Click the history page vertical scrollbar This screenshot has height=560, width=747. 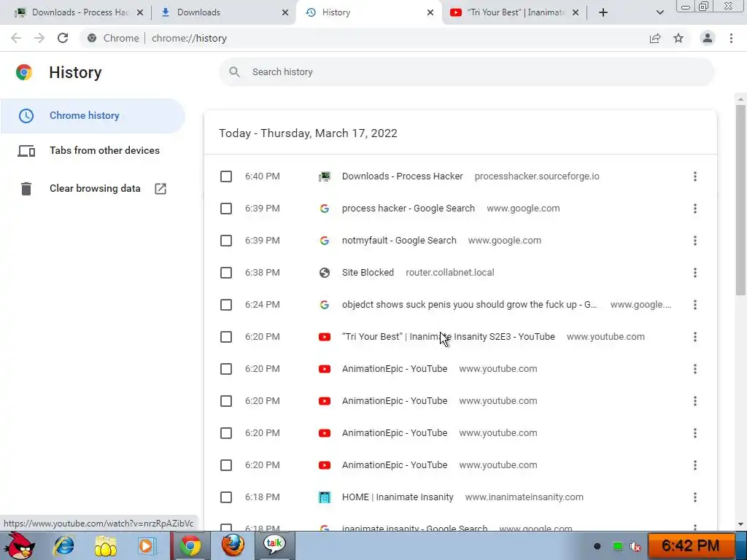tap(740, 200)
